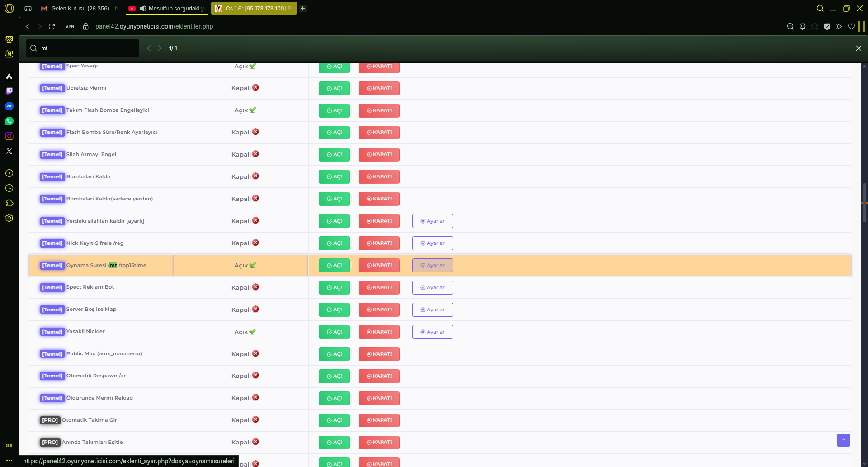Open the search tabs magnifier icon
868x467 pixels.
(820, 8)
